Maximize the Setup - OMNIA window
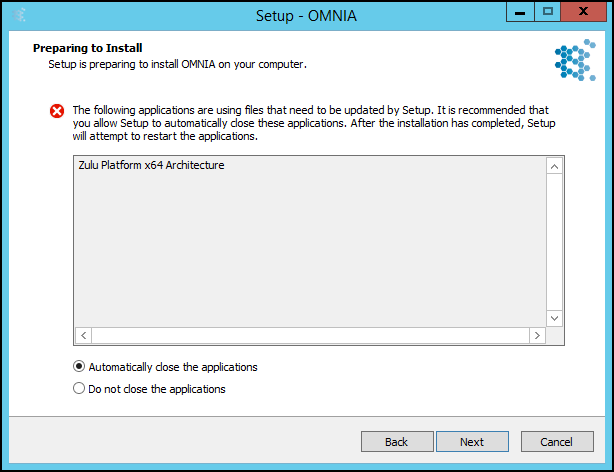The image size is (614, 472). [x=547, y=12]
